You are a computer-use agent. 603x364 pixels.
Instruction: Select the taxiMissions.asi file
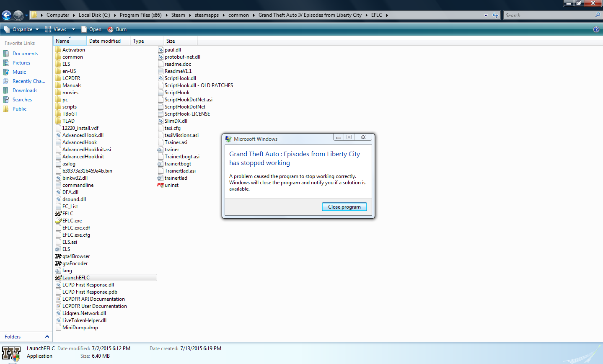(x=181, y=135)
